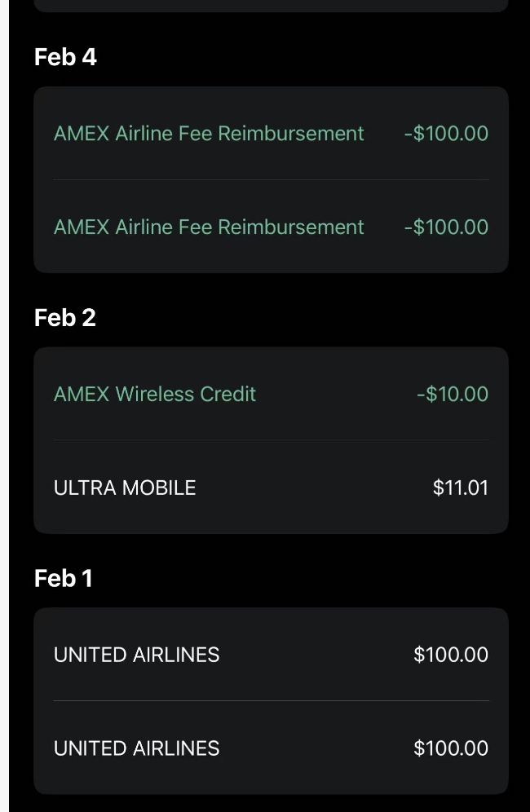Click the $11.01 Ultra Mobile amount
The image size is (530, 812).
pyautogui.click(x=461, y=488)
